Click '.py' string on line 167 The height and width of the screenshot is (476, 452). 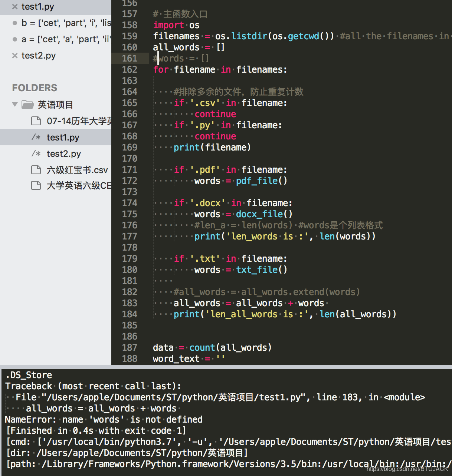click(202, 125)
